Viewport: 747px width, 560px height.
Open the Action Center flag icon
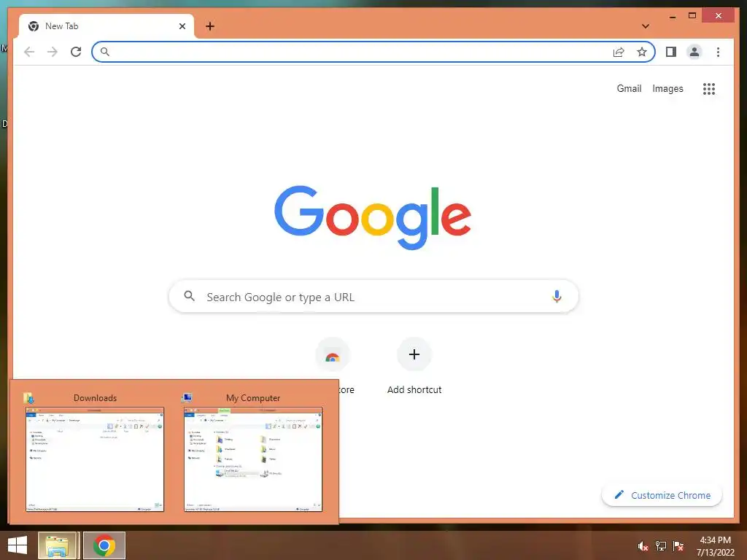click(678, 546)
